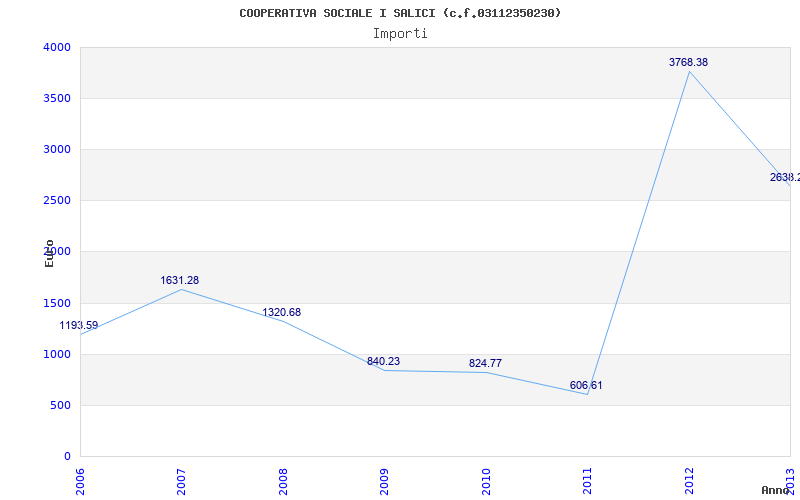
Task: Click the 1500 y-axis tick label
Action: 57,304
